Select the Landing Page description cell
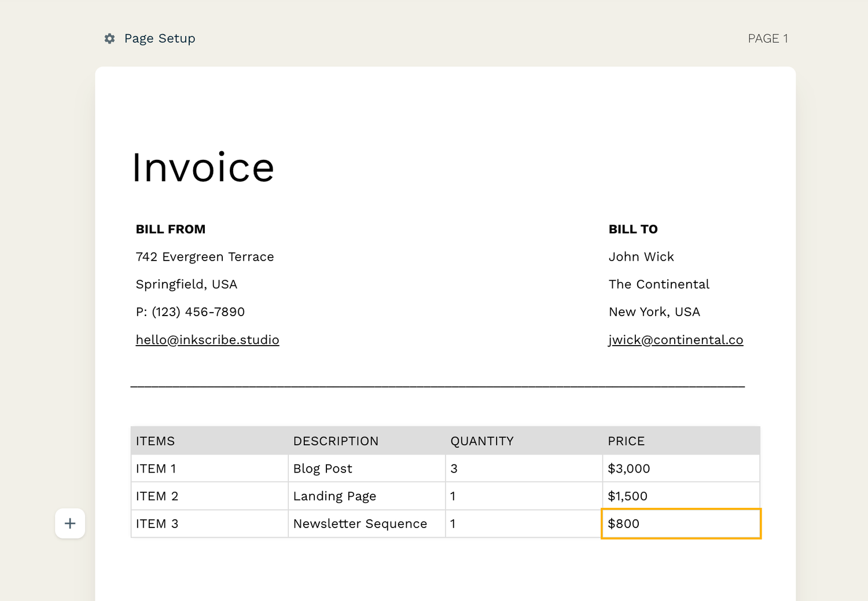Image resolution: width=868 pixels, height=601 pixels. (334, 496)
